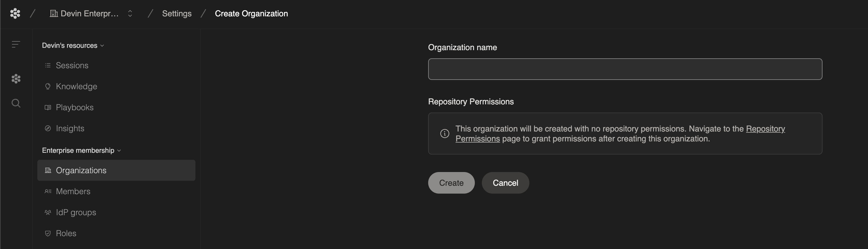This screenshot has width=868, height=249.
Task: Click the Create Organization breadcrumb
Action: click(251, 13)
